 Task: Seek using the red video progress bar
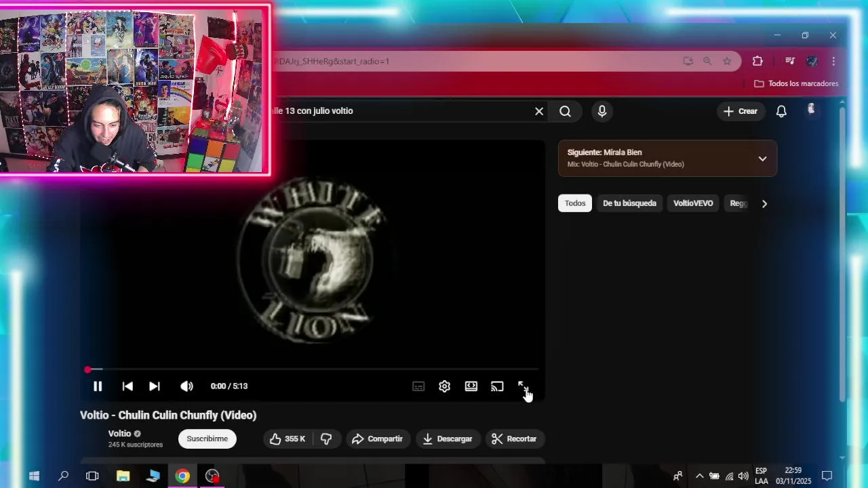coord(312,369)
